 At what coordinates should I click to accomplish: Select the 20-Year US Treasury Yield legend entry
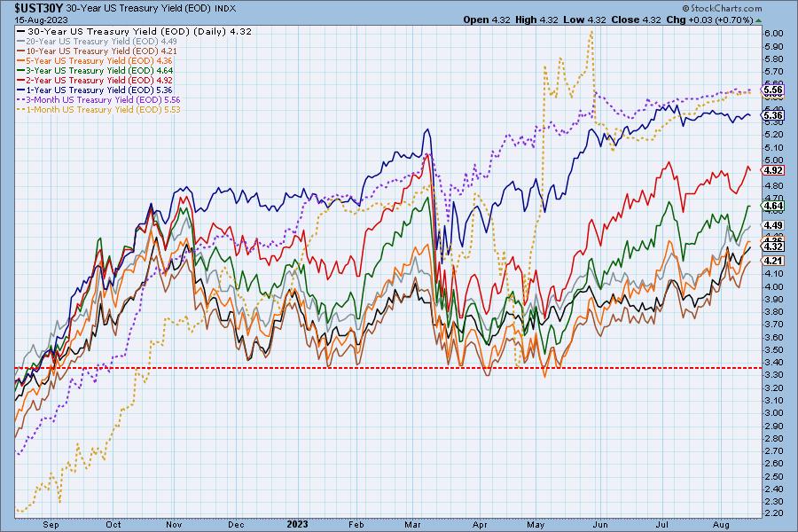click(x=98, y=42)
